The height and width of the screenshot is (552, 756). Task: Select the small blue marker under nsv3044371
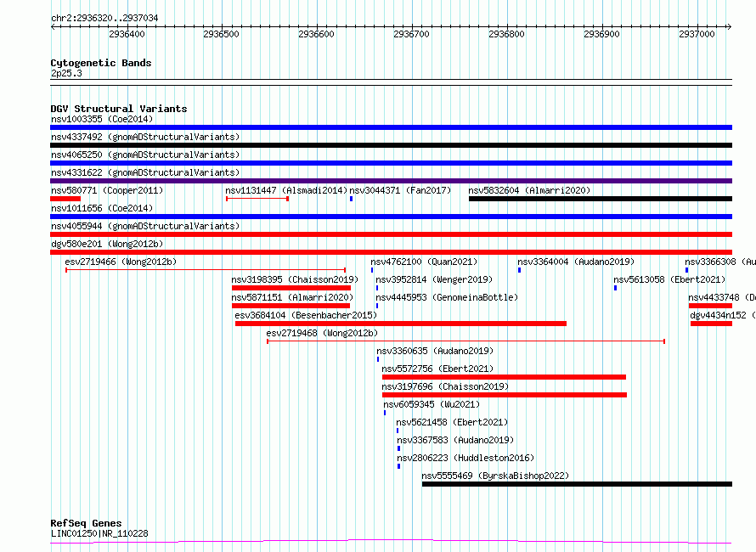351,199
